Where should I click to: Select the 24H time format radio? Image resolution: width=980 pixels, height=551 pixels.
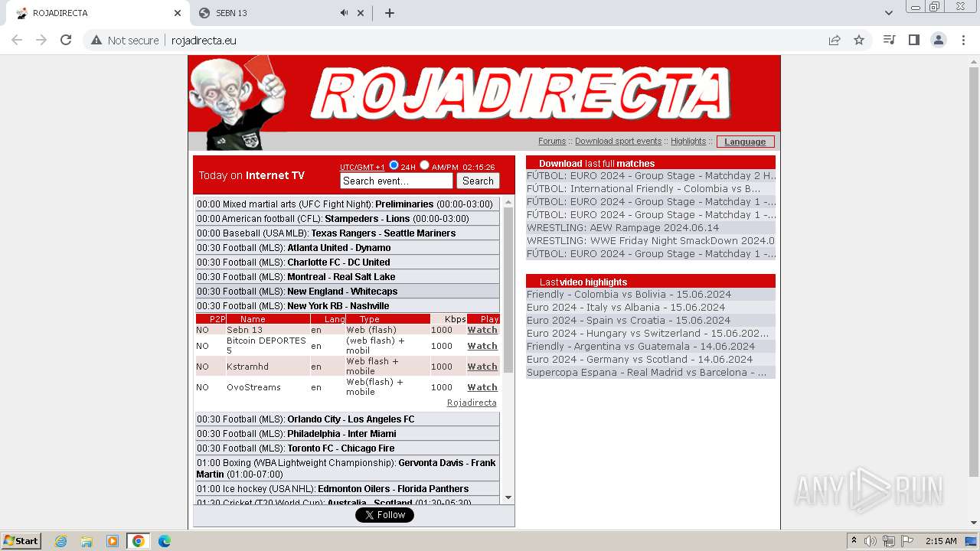[x=394, y=165]
